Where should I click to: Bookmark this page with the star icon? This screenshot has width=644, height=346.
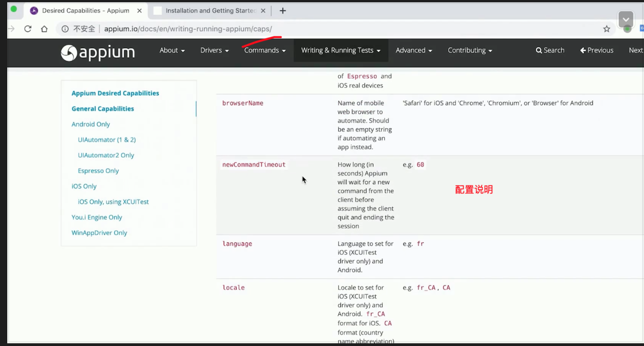607,29
